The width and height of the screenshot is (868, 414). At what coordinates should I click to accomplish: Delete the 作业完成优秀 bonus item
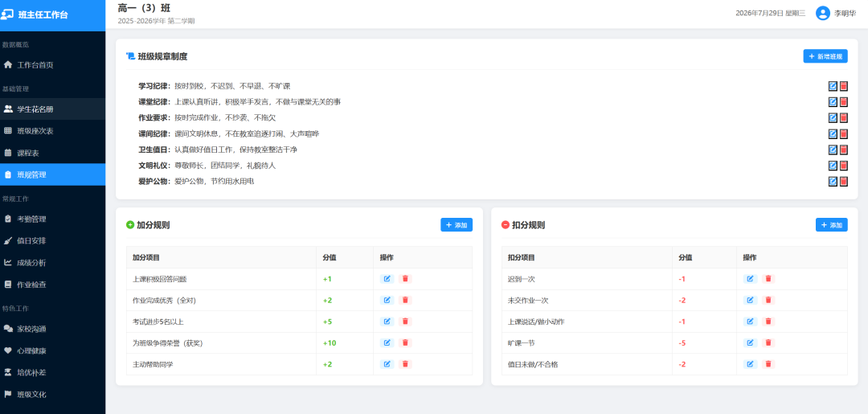coord(405,300)
